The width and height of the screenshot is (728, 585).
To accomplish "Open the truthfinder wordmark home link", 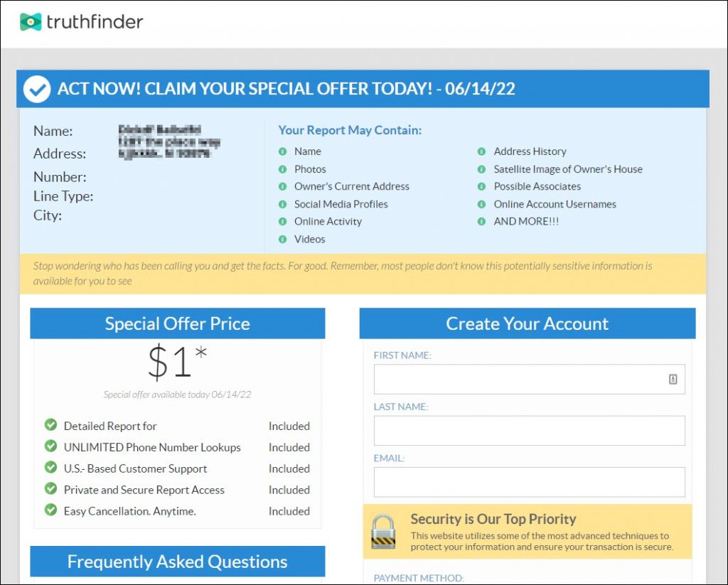I will coord(95,22).
